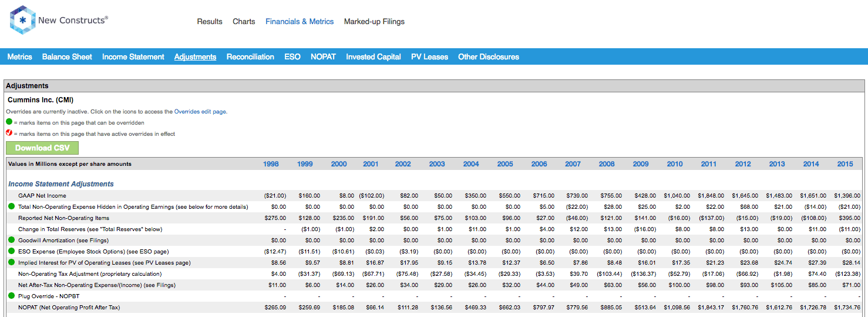Select the 2013 year column header
Image resolution: width=868 pixels, height=317 pixels.
click(x=777, y=164)
